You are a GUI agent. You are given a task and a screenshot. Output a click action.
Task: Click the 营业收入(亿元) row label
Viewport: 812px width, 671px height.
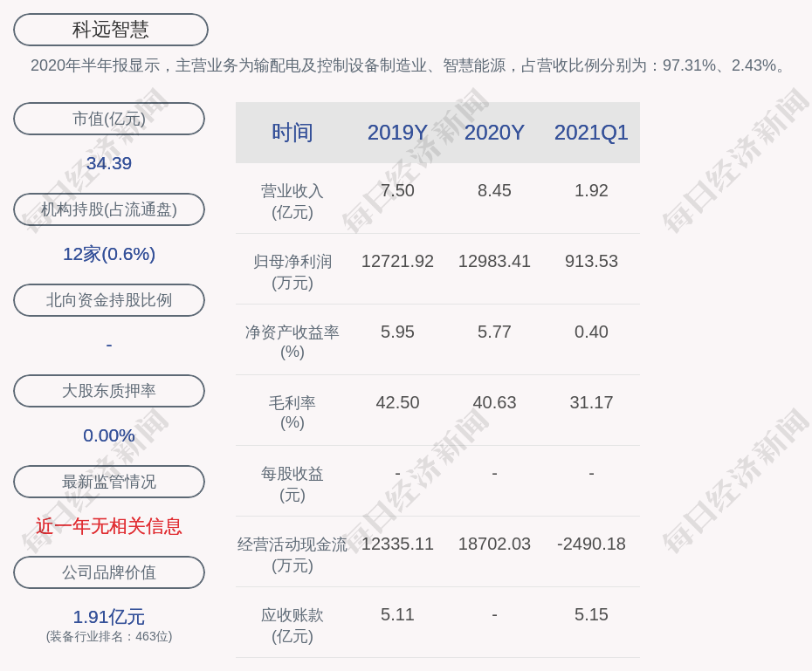292,202
